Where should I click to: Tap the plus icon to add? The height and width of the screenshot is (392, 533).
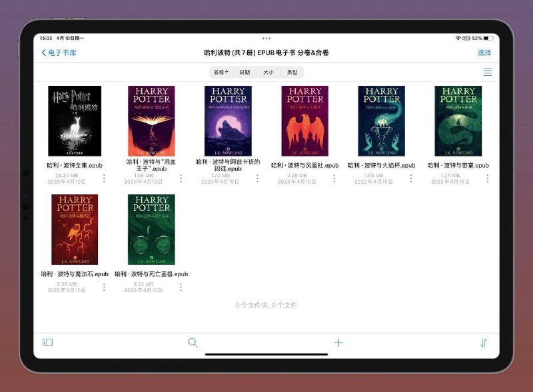tap(338, 343)
